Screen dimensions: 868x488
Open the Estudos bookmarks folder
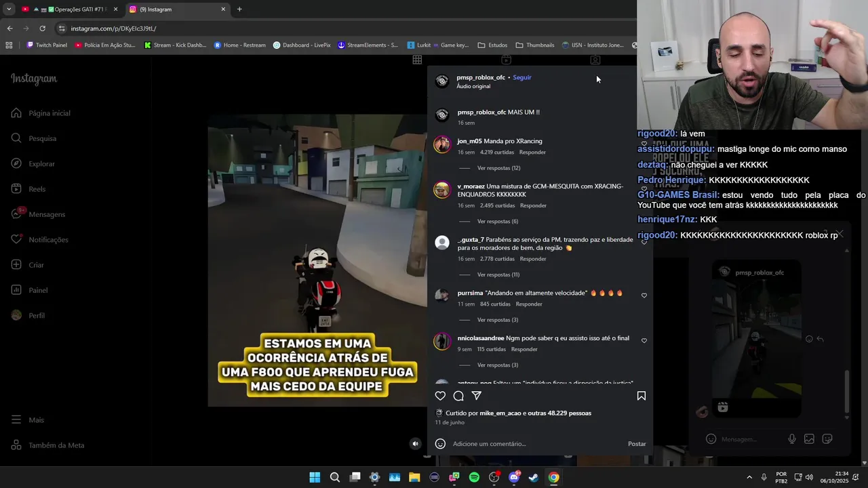pyautogui.click(x=492, y=45)
